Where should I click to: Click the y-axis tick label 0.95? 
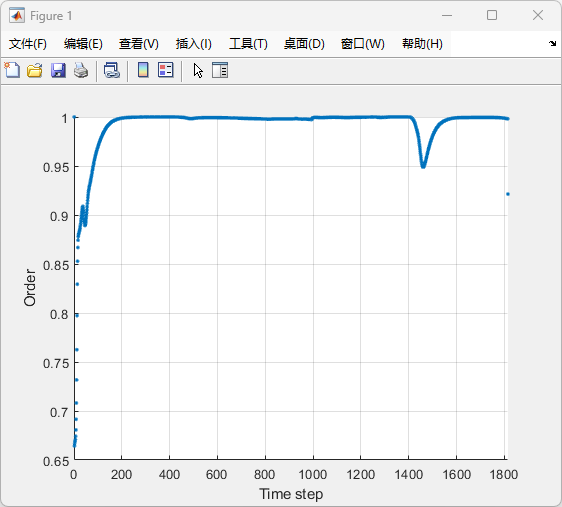56,167
